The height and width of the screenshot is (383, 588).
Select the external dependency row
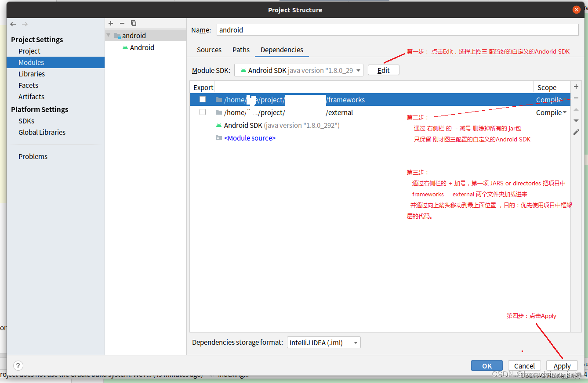380,112
